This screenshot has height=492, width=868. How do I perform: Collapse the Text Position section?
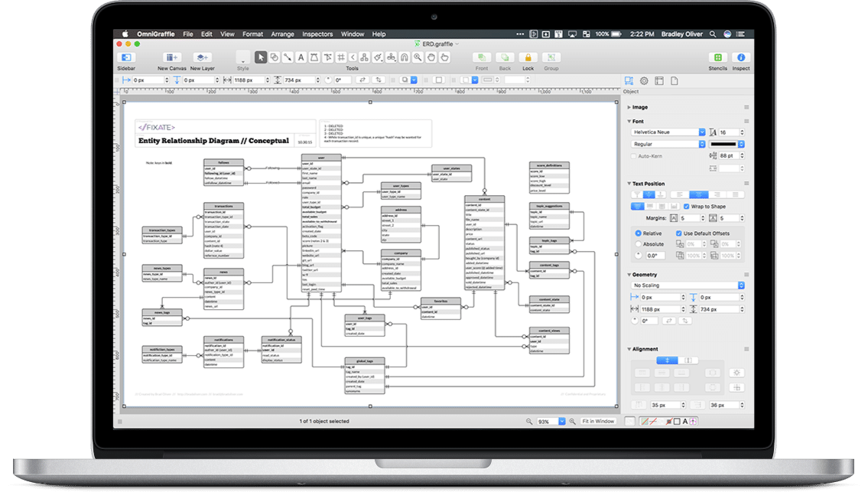click(x=629, y=184)
